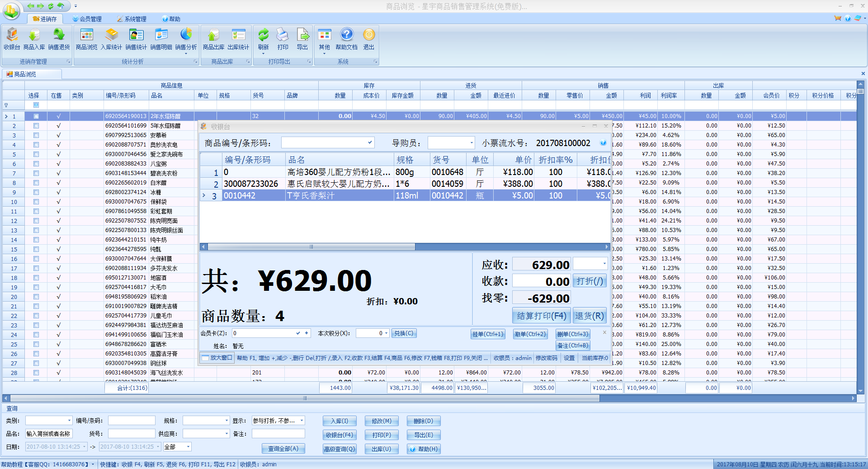The image size is (868, 469).
Task: Check the box for 海飞丝洗发水 row
Action: [x=36, y=373]
